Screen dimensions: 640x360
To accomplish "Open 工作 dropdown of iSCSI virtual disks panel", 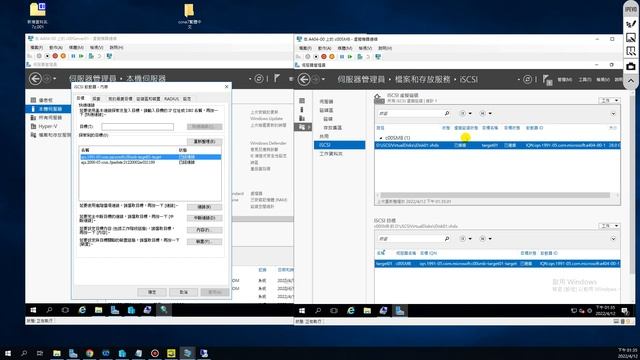I will tap(609, 100).
